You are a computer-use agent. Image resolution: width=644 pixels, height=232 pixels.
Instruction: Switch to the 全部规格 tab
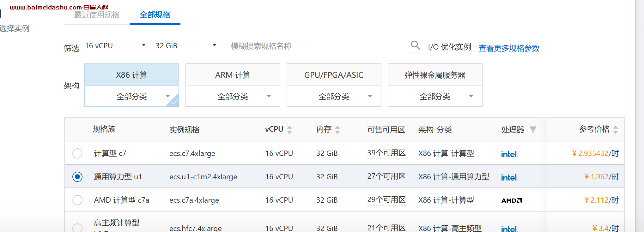click(x=155, y=15)
